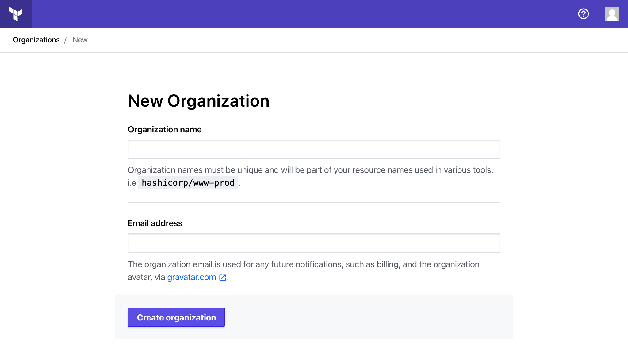
Task: Open the help question mark icon
Action: click(x=583, y=14)
